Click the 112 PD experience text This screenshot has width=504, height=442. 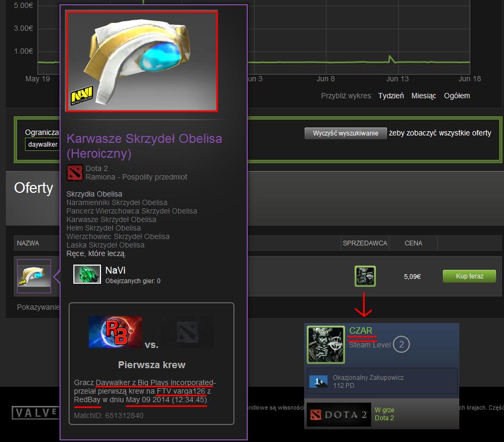[x=343, y=386]
